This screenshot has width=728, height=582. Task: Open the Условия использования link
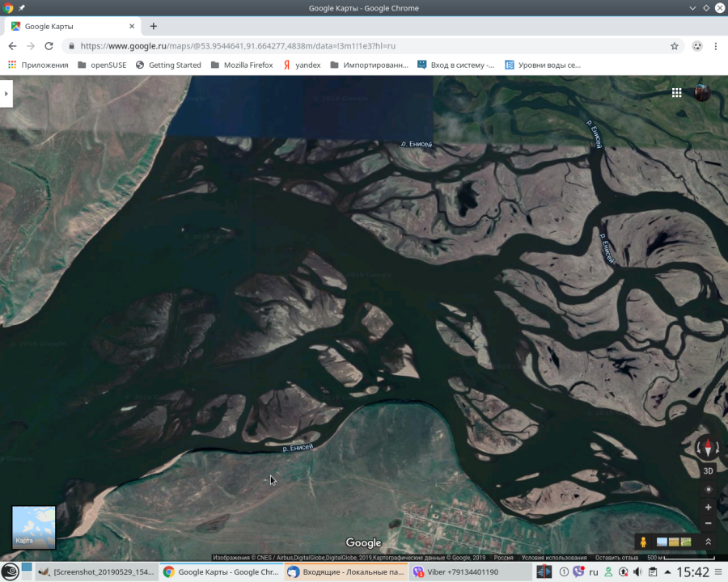554,558
